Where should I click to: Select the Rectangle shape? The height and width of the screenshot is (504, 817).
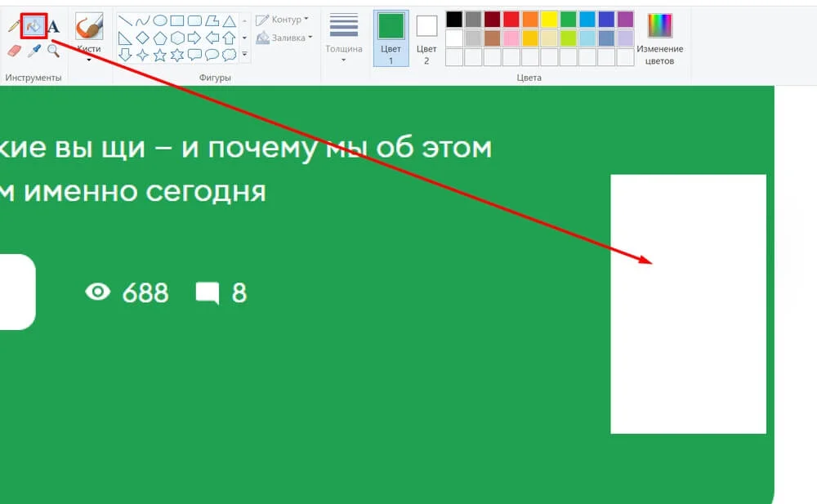(x=177, y=21)
